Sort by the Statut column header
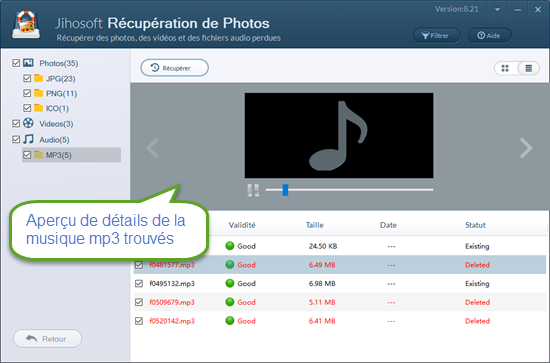 pyautogui.click(x=475, y=225)
